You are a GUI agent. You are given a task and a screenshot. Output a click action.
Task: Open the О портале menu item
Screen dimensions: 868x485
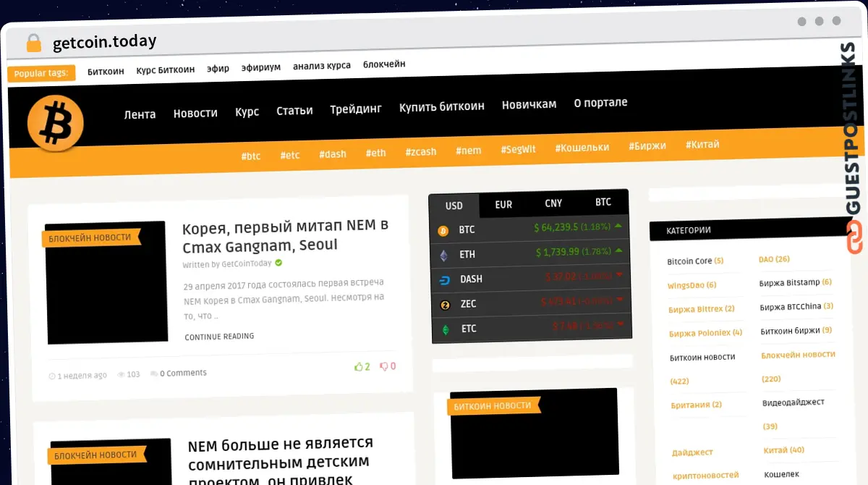click(600, 103)
